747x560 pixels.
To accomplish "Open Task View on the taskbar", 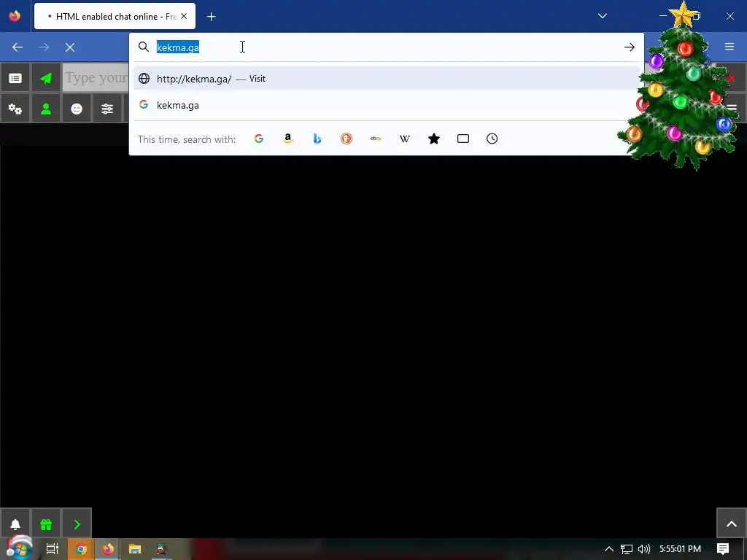I will [x=53, y=549].
